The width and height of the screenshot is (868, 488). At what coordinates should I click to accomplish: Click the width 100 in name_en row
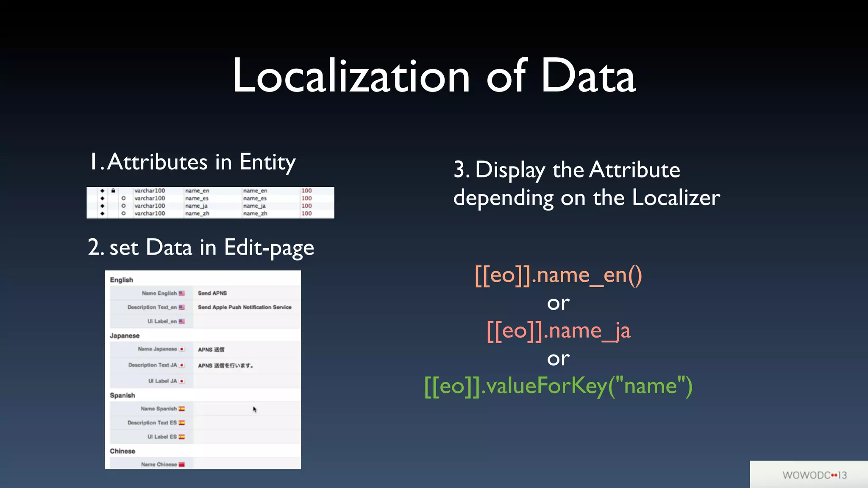pos(307,191)
